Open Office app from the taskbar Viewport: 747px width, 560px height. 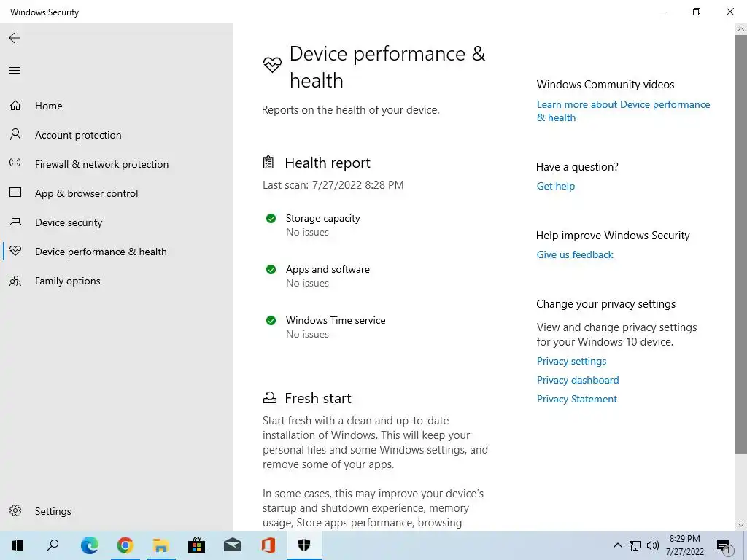(x=268, y=545)
